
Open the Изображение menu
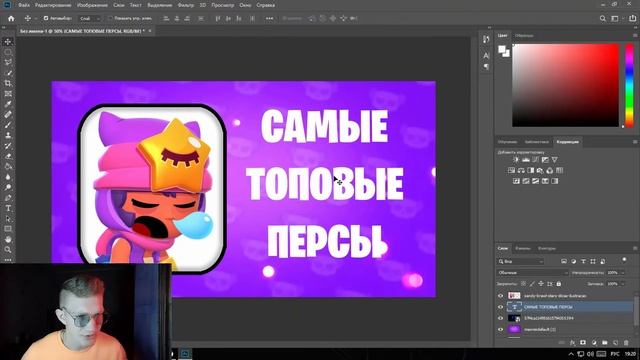pos(92,5)
